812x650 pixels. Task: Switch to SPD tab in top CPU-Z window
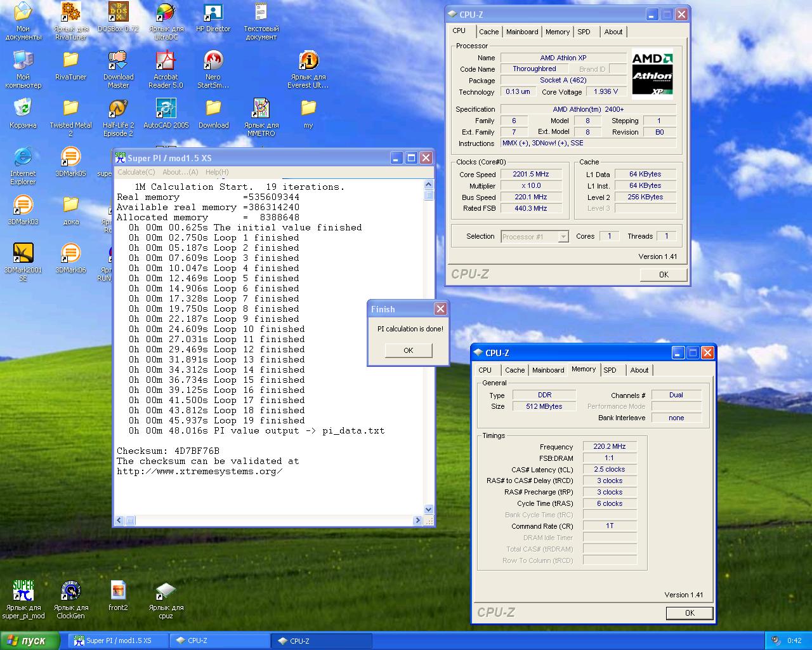coord(584,32)
